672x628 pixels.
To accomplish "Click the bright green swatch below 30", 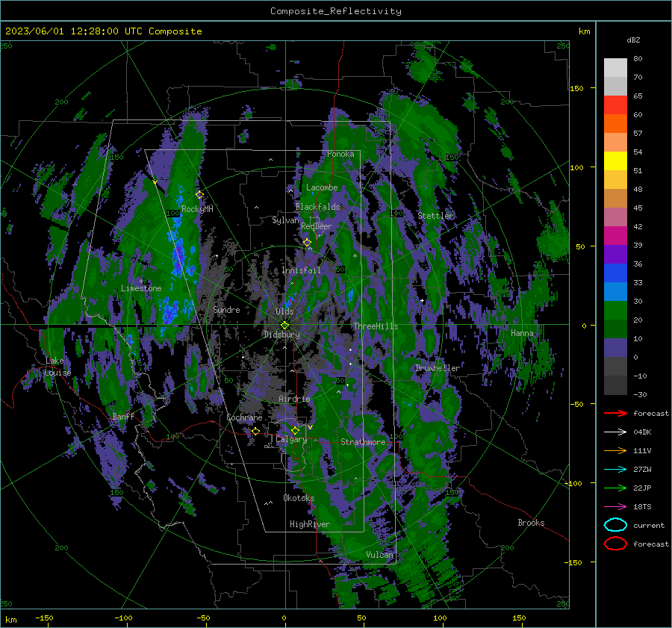I will point(615,311).
